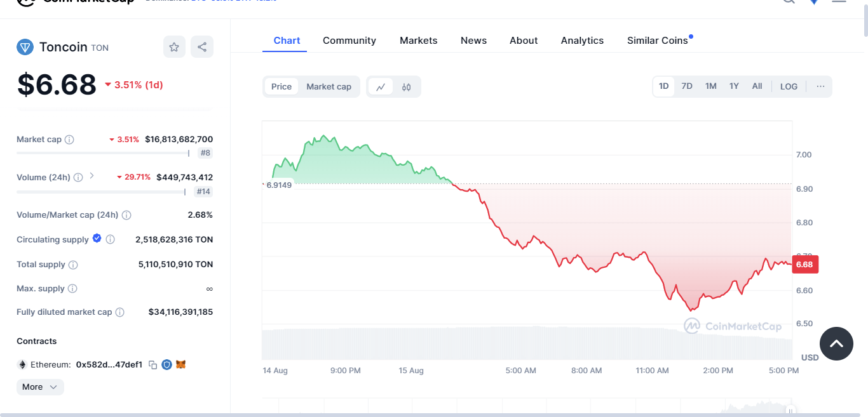The height and width of the screenshot is (417, 868).
Task: Set chart range to All
Action: point(757,86)
